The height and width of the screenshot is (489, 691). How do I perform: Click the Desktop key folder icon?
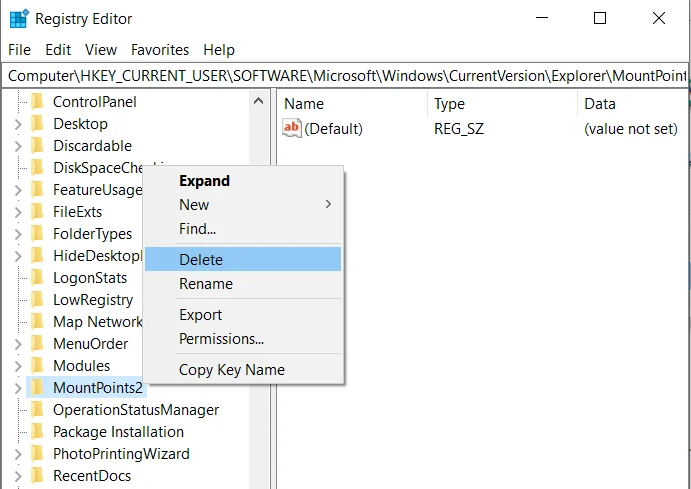[x=38, y=124]
